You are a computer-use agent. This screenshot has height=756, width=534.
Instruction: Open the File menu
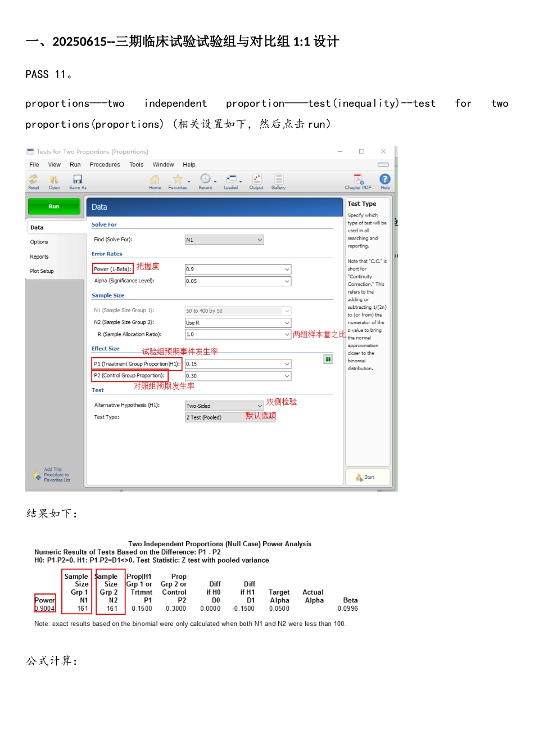[34, 165]
